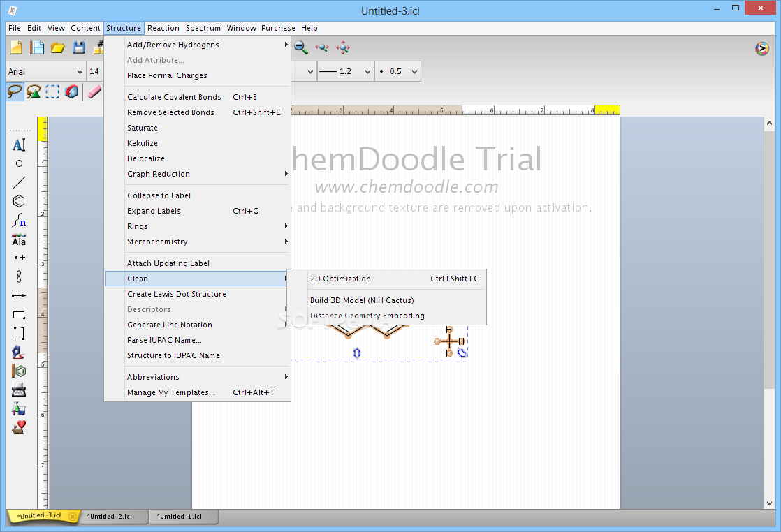
Task: Create a new document with the blank page icon
Action: [x=17, y=47]
